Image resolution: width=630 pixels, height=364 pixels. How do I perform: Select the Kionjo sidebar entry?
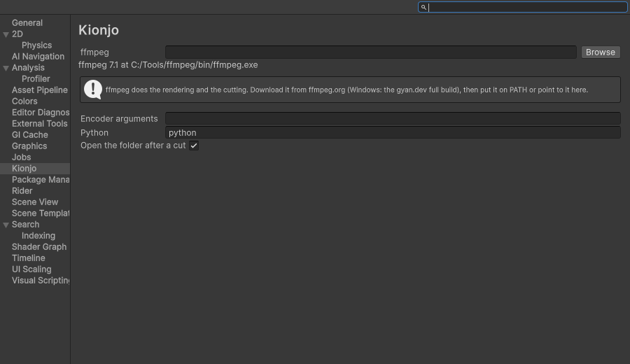point(35,169)
